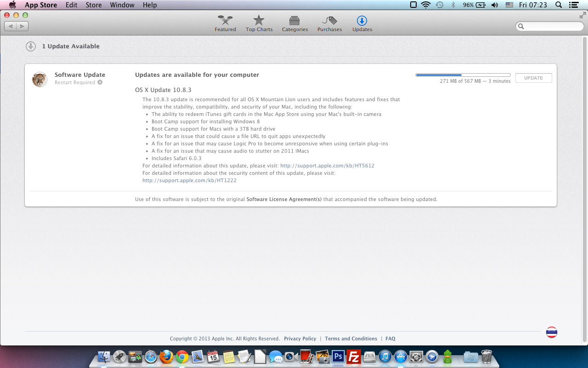Open the FAQ footer link
Screen dimensions: 588x368
[x=390, y=339]
